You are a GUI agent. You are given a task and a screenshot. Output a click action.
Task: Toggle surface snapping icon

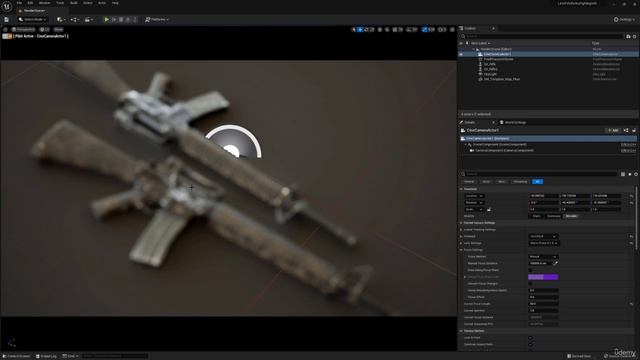click(387, 29)
